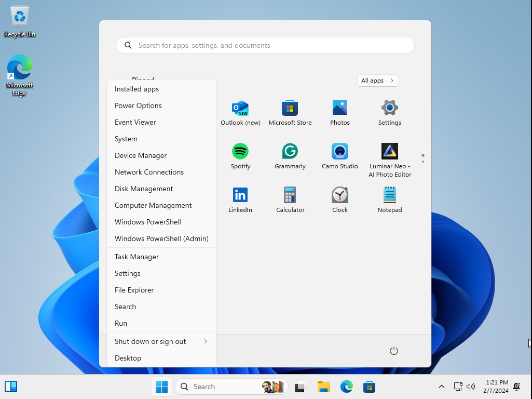Choose System in the Win+X menu

[161, 139]
